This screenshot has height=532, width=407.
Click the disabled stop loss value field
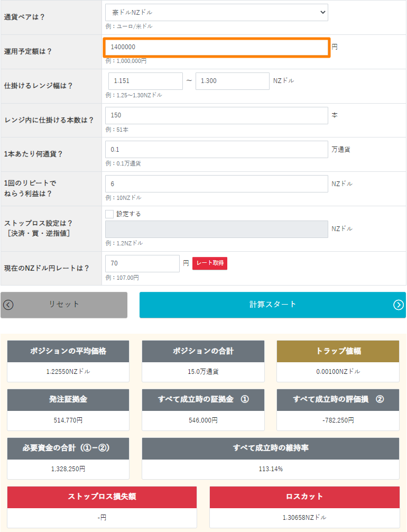click(x=216, y=229)
